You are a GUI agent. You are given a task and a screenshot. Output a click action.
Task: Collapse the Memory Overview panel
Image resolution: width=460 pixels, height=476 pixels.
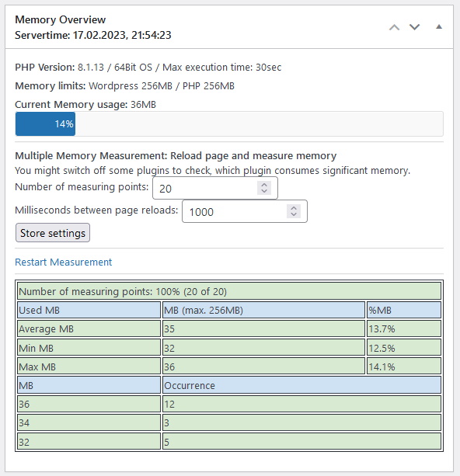439,27
